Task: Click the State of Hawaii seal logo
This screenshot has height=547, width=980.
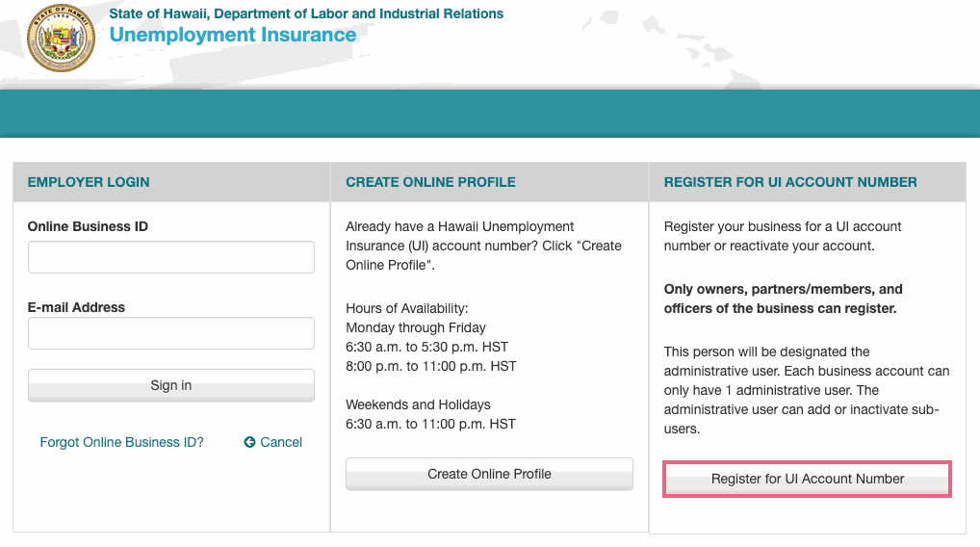Action: (62, 39)
